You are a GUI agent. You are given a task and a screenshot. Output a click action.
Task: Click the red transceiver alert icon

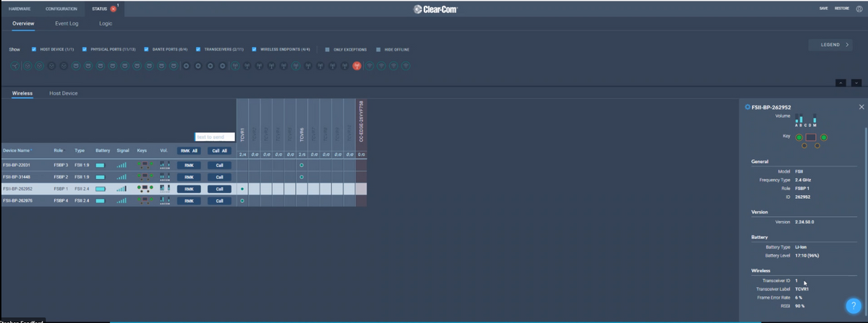[x=357, y=66]
